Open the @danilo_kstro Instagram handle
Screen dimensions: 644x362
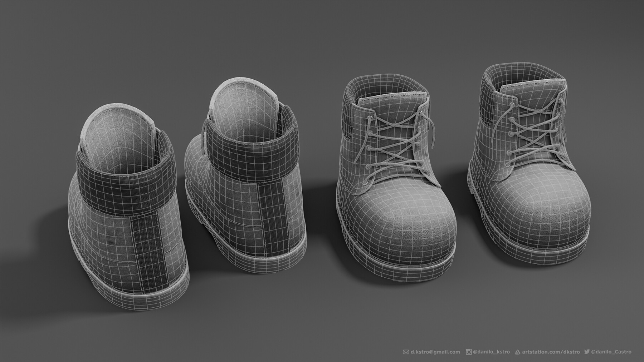[491, 352]
